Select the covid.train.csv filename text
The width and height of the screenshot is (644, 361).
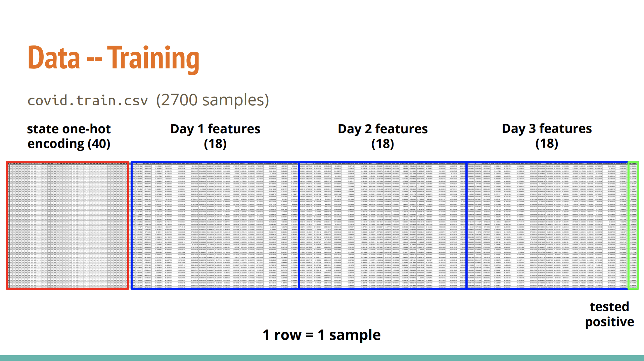pos(88,101)
